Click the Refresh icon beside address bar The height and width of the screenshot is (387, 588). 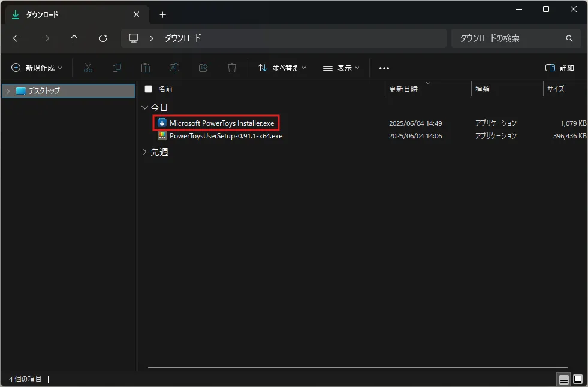point(103,38)
